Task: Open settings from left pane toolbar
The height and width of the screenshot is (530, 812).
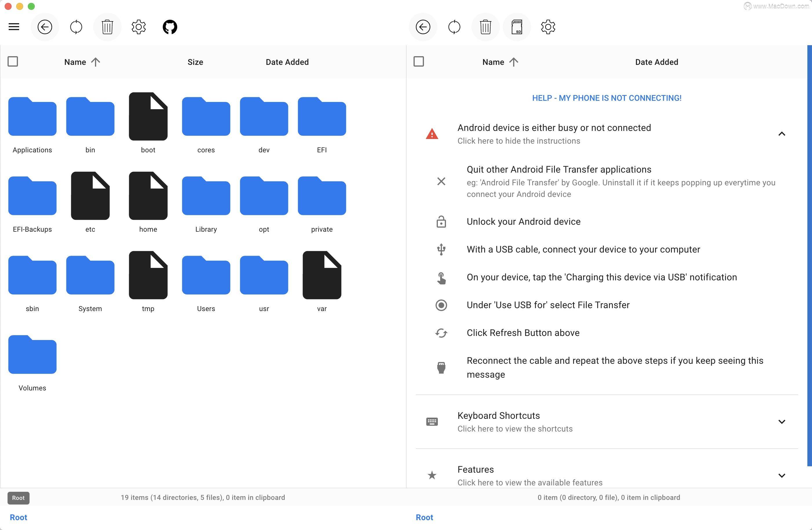Action: coord(138,27)
